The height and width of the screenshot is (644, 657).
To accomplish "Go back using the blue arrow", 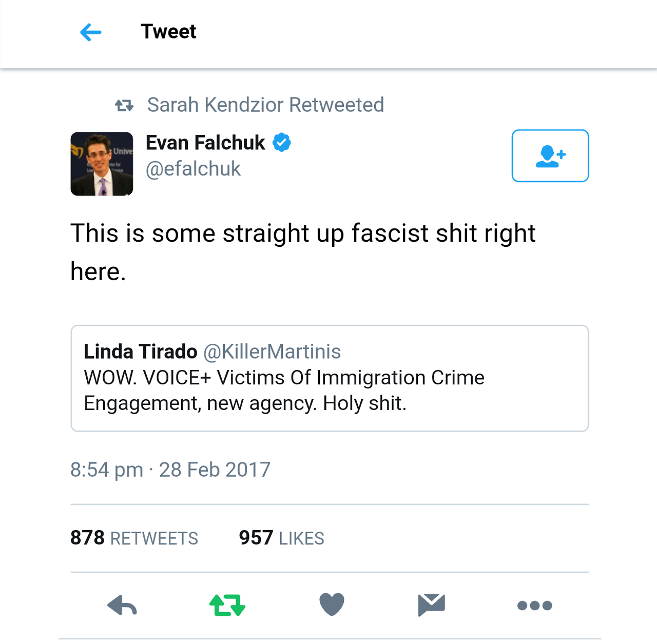I will pyautogui.click(x=91, y=32).
